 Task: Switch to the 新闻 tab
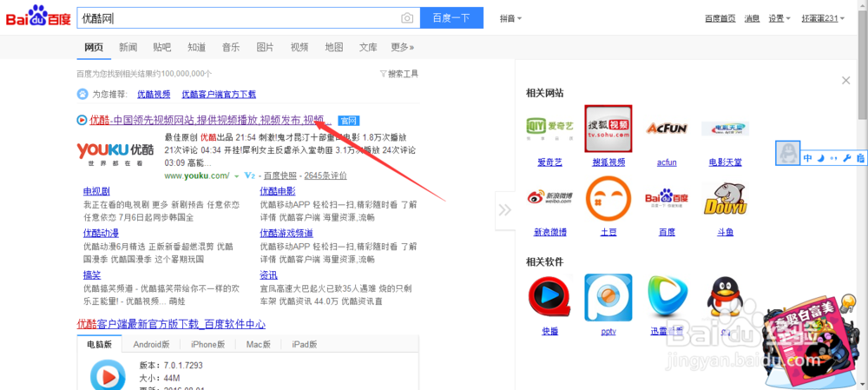(128, 47)
